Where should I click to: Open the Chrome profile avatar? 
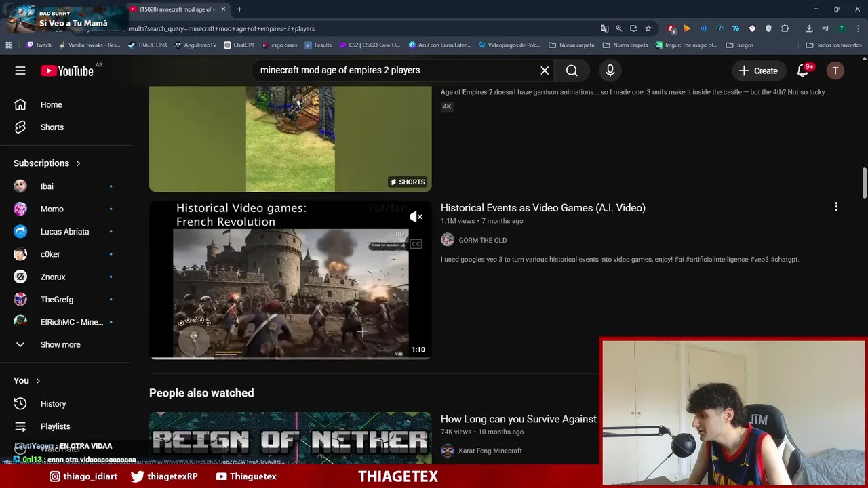(842, 28)
